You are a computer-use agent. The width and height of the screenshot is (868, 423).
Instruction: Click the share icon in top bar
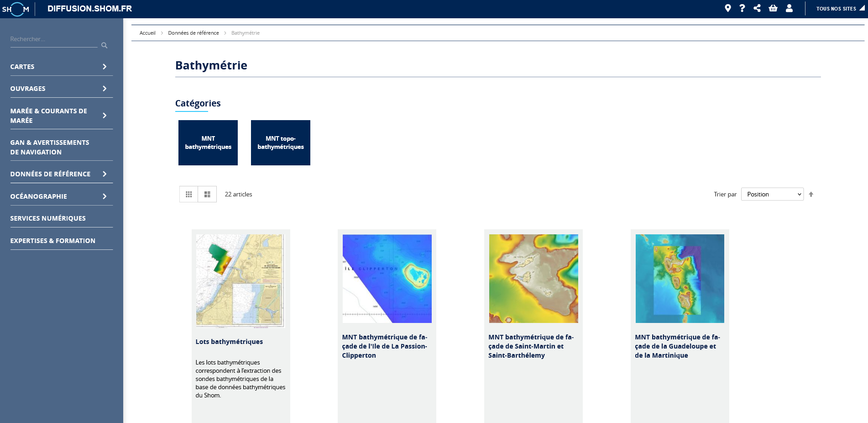(x=757, y=8)
